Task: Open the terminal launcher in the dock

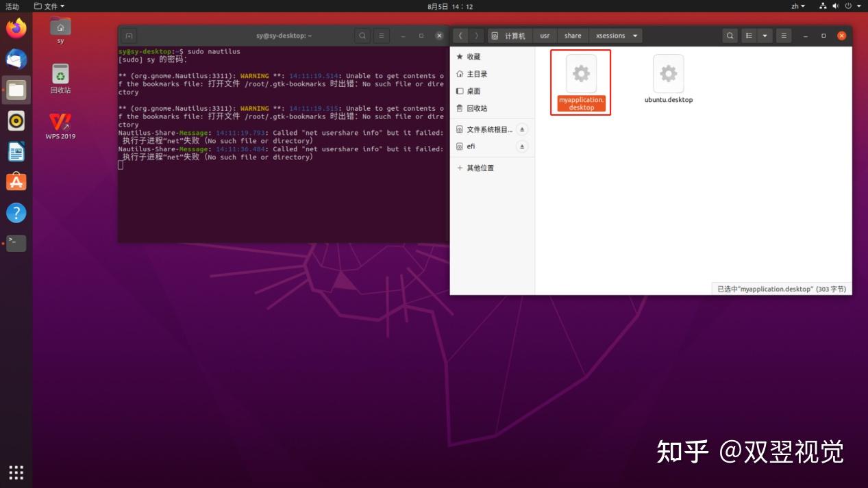Action: pos(15,242)
